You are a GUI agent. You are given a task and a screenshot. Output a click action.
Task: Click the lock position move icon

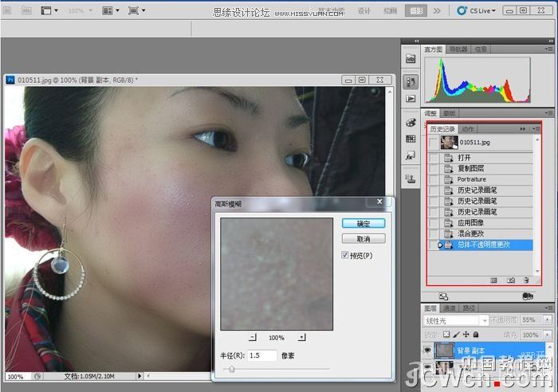466,335
